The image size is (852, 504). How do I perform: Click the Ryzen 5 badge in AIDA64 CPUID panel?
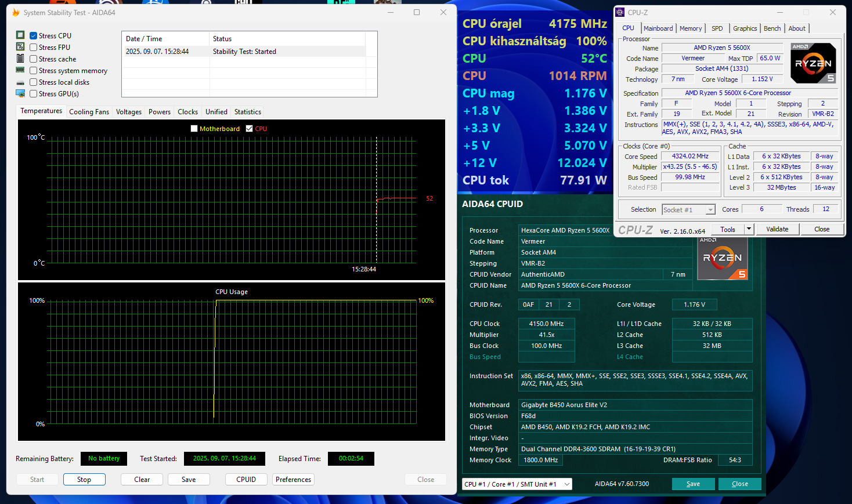coord(723,258)
